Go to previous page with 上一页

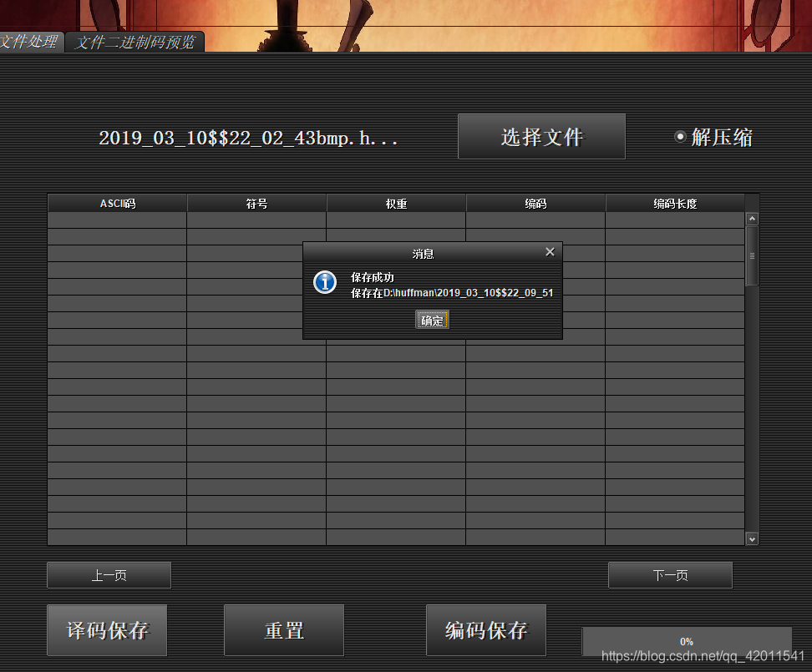[109, 575]
